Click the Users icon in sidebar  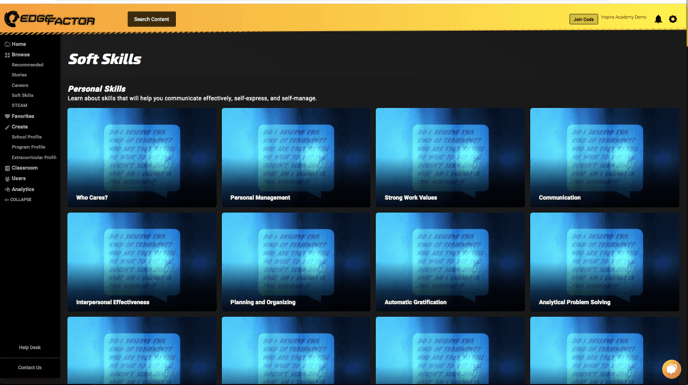point(7,179)
